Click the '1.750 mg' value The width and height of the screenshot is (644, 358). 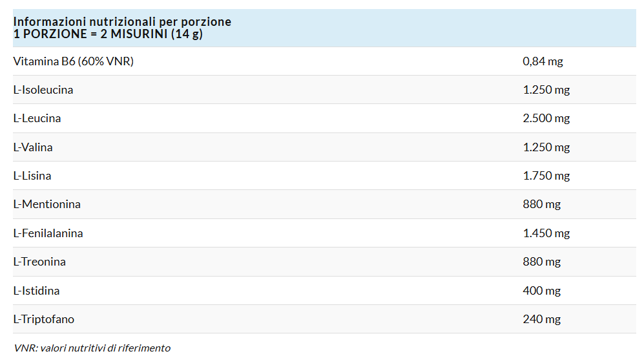pos(546,176)
